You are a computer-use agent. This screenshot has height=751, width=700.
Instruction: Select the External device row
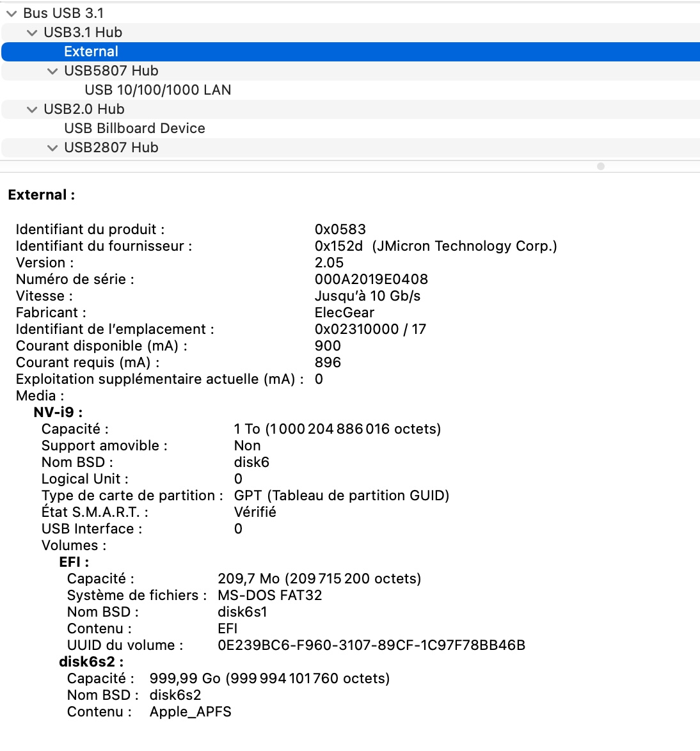coord(350,52)
